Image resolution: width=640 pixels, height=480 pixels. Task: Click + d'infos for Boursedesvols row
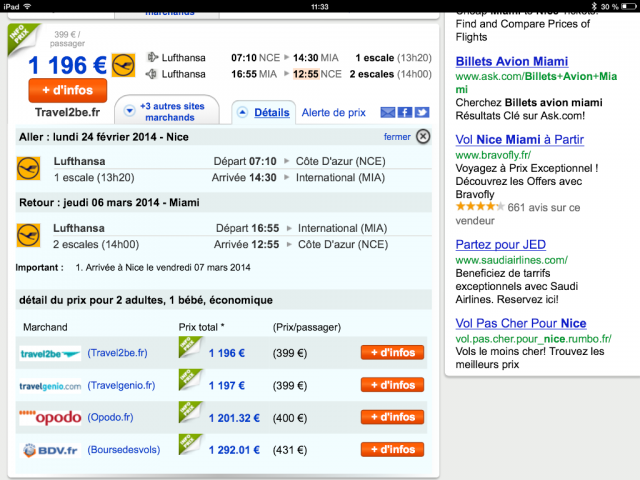coord(392,449)
